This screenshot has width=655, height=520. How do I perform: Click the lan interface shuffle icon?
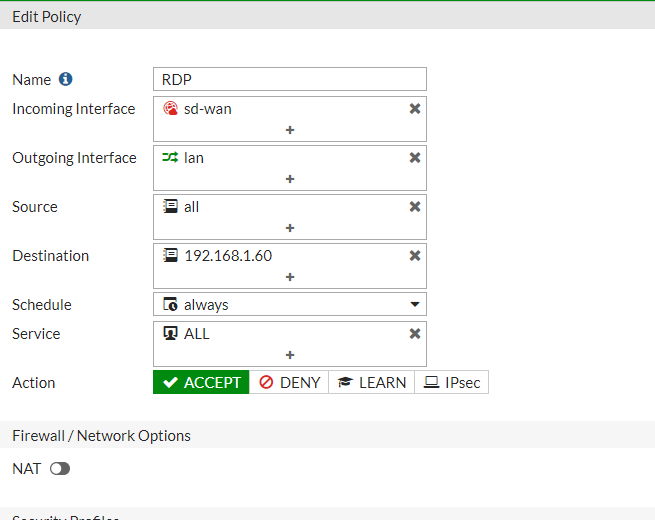coord(170,157)
